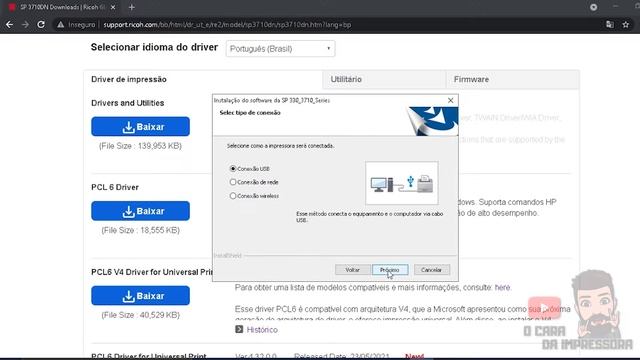The image size is (640, 360).
Task: Reload the Ricoh support page
Action: point(41,24)
